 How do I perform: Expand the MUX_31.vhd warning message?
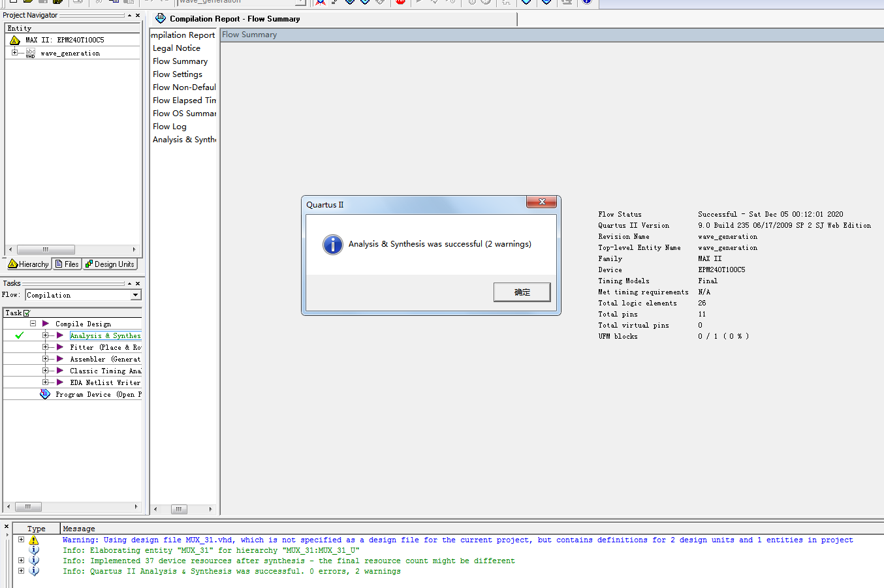(x=21, y=540)
